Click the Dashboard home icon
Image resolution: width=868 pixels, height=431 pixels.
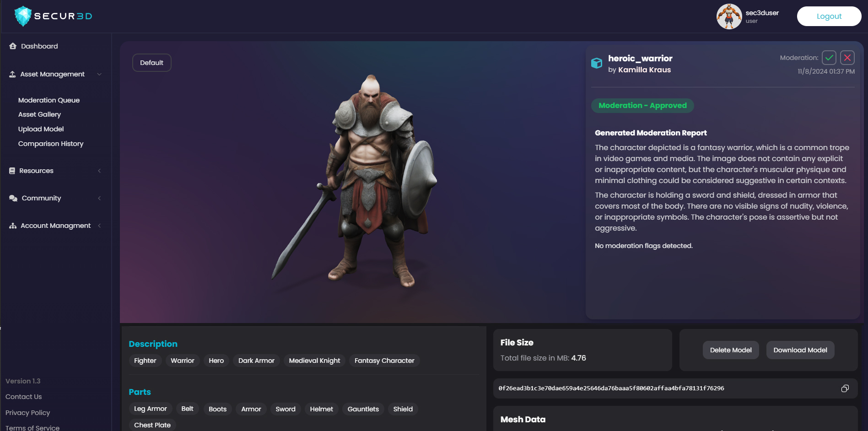13,46
